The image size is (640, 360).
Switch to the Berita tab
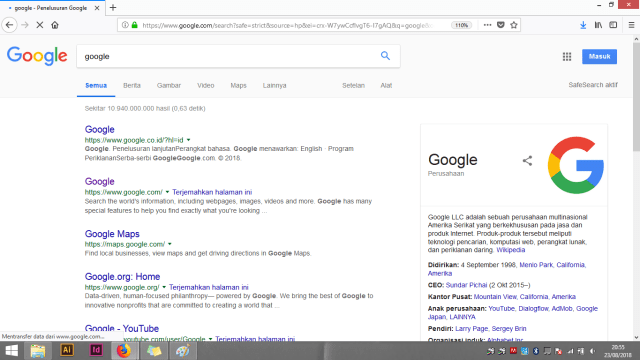(x=132, y=85)
